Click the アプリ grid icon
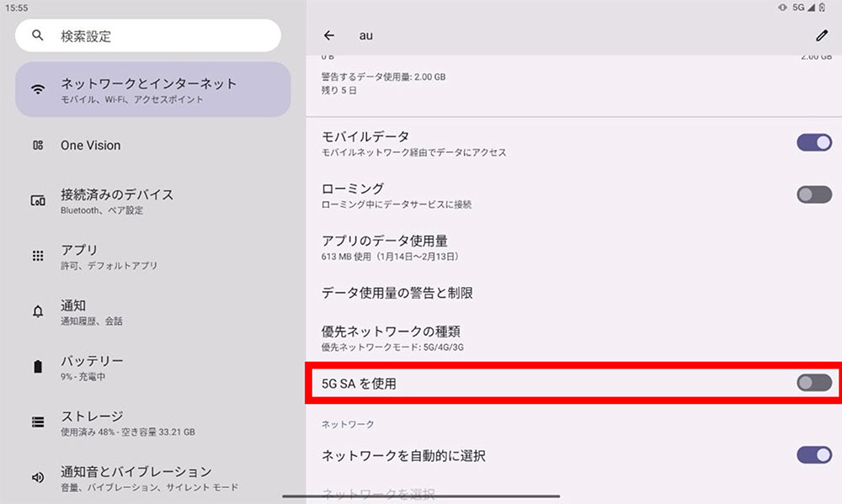This screenshot has height=504, width=842. pos(37,256)
